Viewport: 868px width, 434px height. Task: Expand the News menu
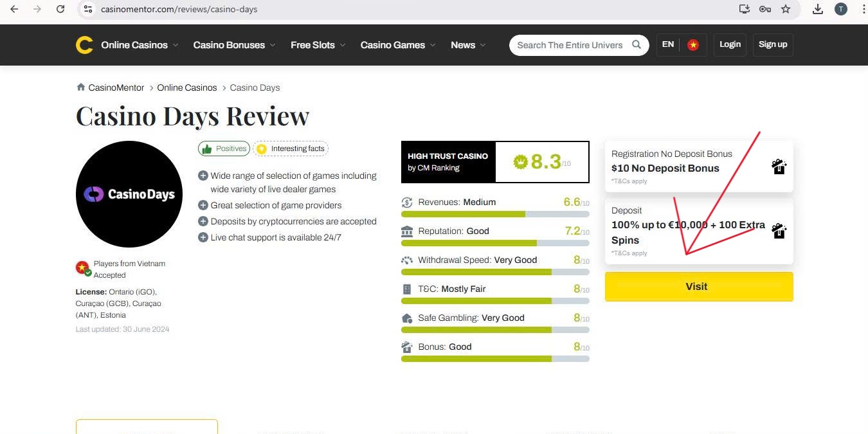click(468, 45)
